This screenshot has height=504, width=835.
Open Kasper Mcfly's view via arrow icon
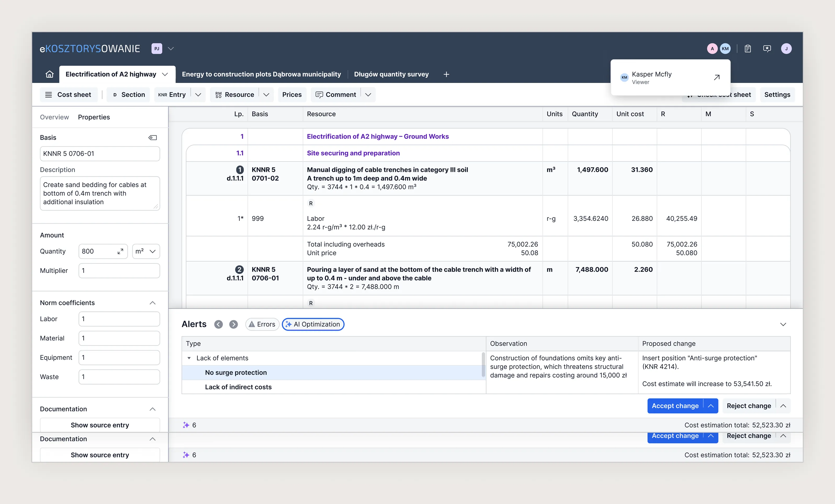click(x=717, y=77)
